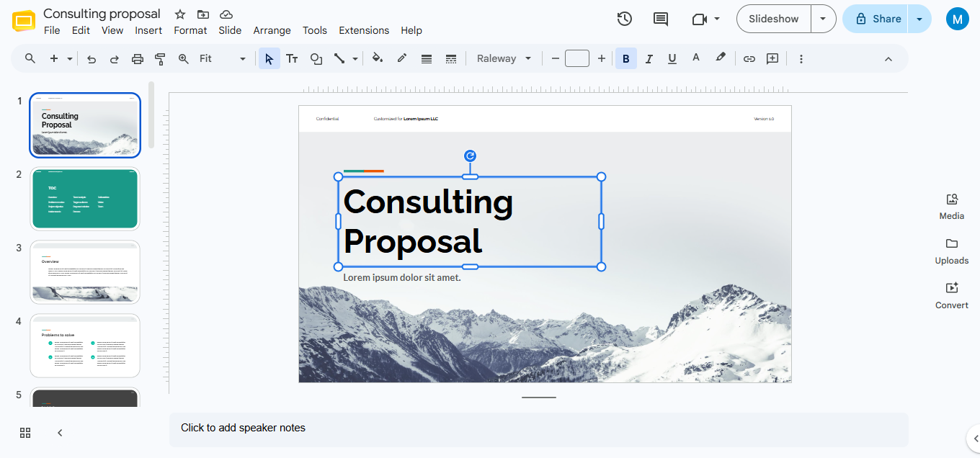
Task: Open the border color pencil
Action: tap(402, 58)
